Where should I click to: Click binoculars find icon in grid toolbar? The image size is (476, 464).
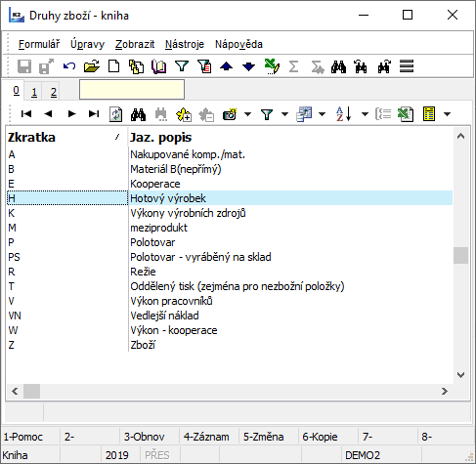tap(138, 114)
